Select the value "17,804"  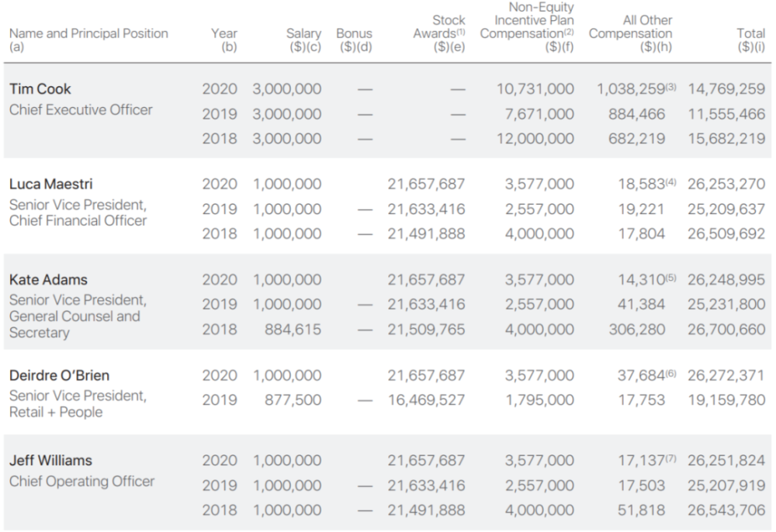(x=641, y=234)
